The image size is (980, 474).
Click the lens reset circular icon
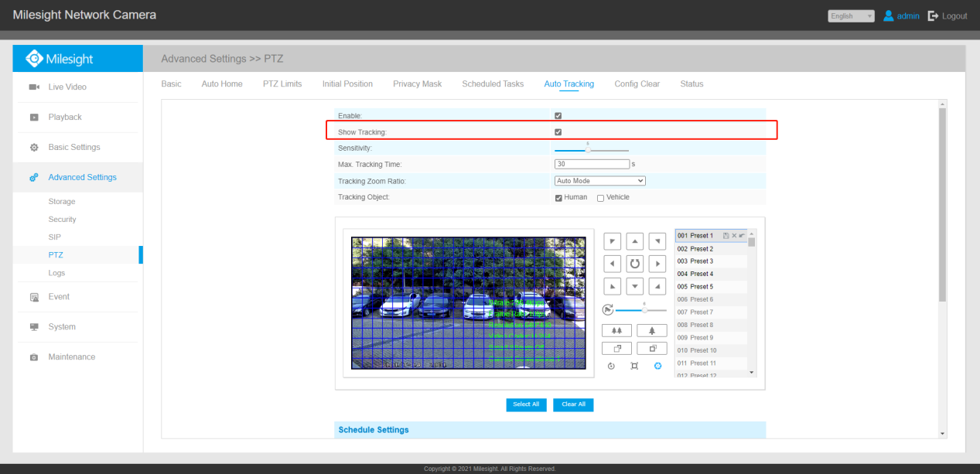[x=611, y=366]
